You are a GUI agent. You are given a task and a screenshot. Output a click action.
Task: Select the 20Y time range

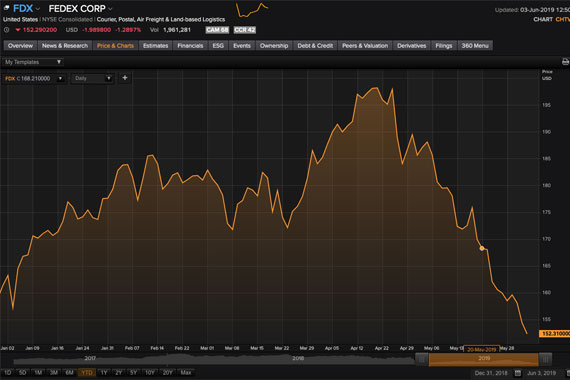[168, 373]
